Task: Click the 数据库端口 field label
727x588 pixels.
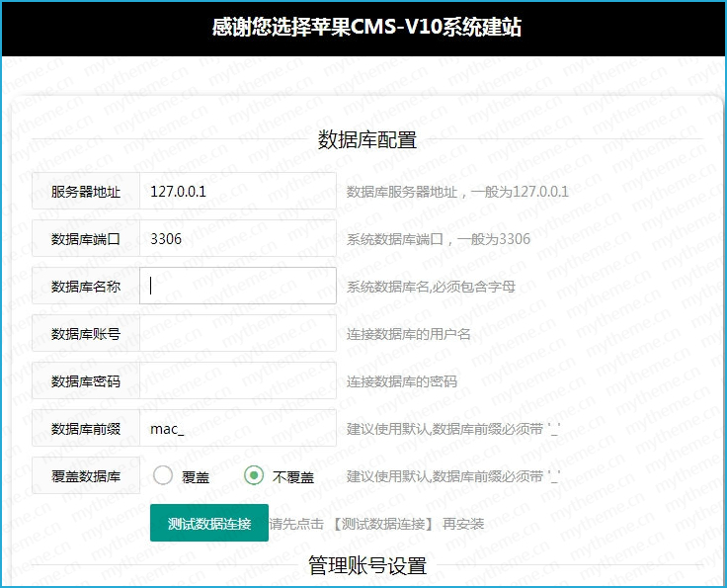Action: tap(86, 238)
